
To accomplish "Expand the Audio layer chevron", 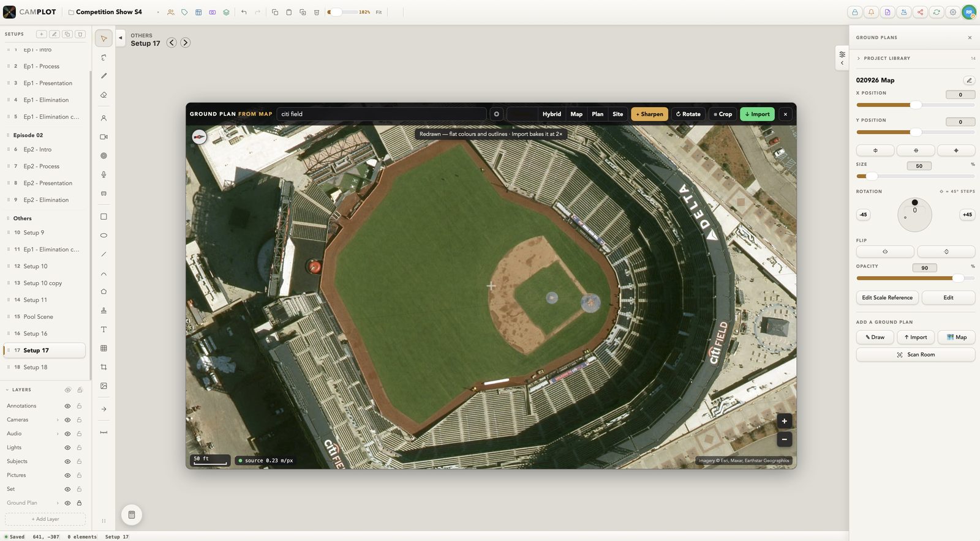I will [x=58, y=434].
